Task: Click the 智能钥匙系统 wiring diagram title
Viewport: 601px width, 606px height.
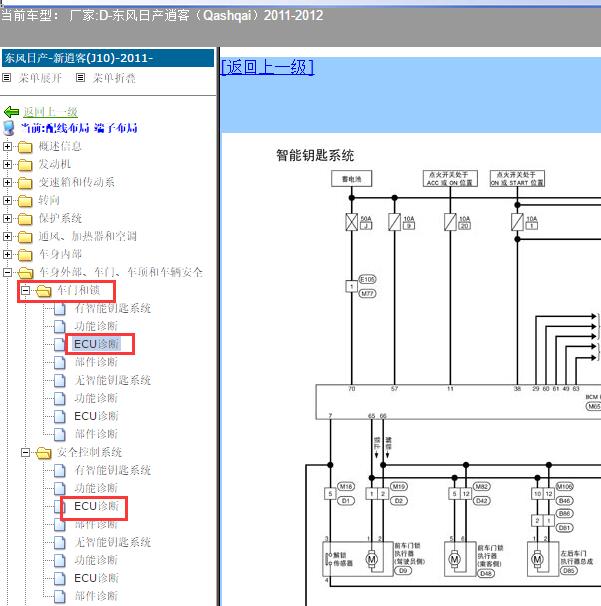Action: point(315,155)
